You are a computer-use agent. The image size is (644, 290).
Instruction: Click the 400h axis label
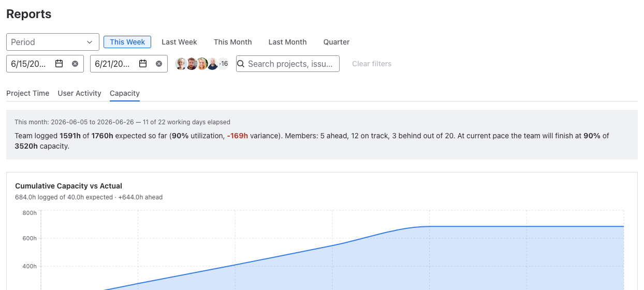tap(30, 266)
